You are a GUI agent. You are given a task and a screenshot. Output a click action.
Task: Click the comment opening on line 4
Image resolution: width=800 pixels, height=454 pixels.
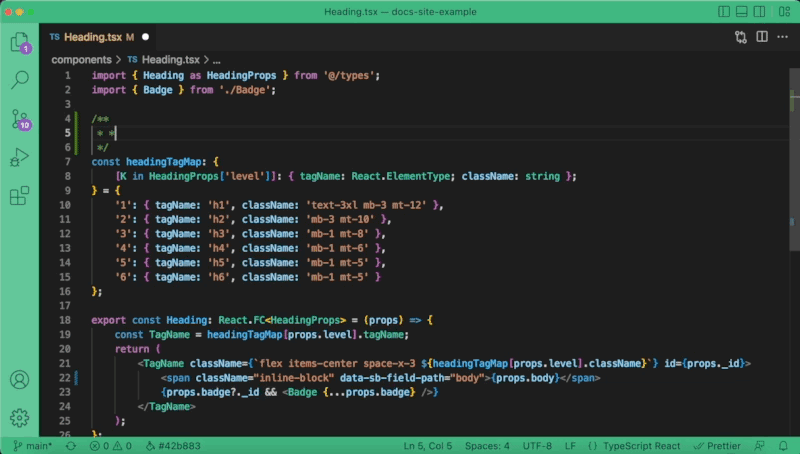[101, 119]
